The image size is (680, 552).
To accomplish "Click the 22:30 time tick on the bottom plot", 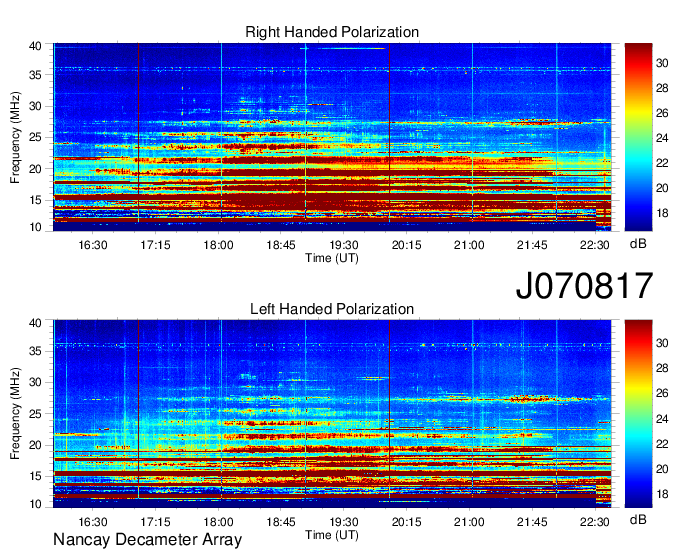I will click(x=595, y=522).
